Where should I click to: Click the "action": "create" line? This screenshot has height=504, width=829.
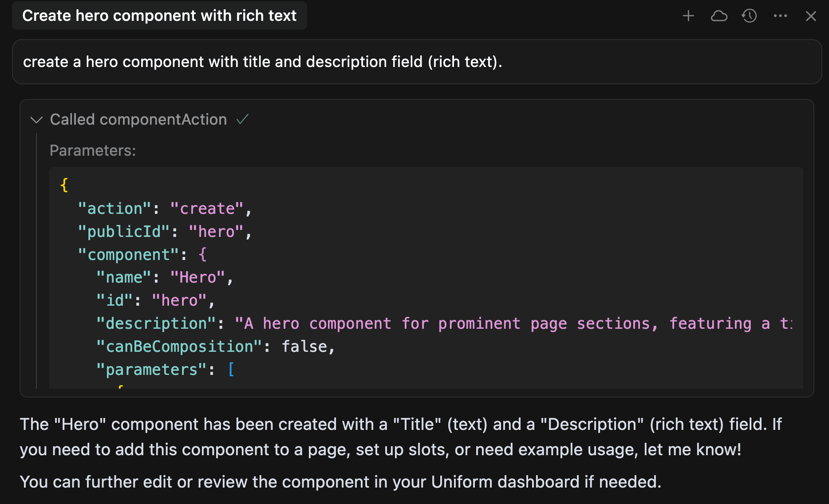(x=165, y=209)
